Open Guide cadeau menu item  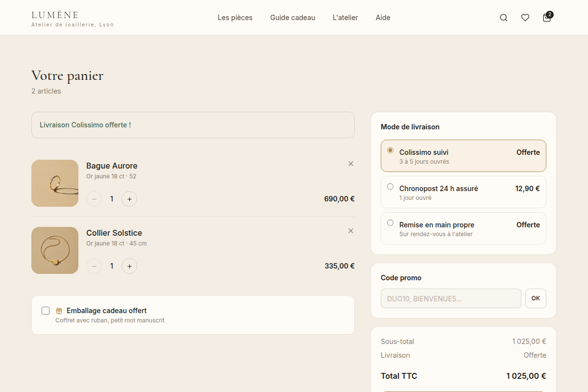pos(293,18)
